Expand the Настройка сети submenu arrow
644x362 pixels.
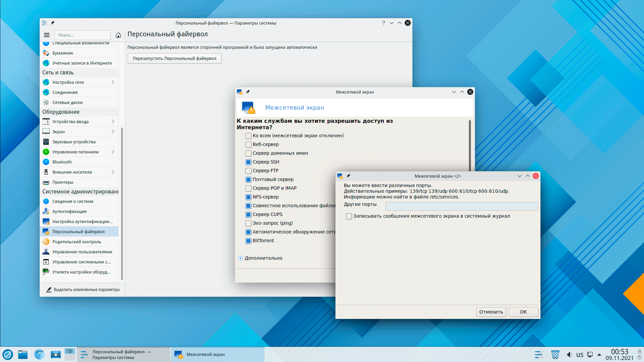(113, 82)
